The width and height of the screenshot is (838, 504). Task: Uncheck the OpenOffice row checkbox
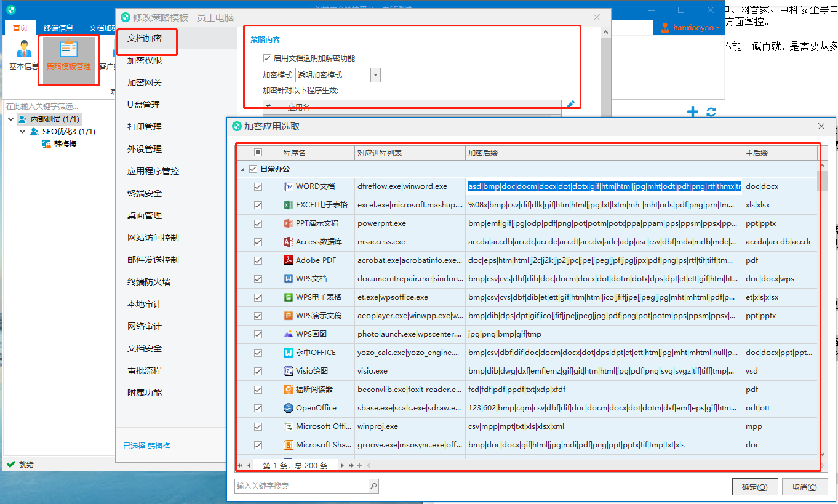click(x=258, y=408)
